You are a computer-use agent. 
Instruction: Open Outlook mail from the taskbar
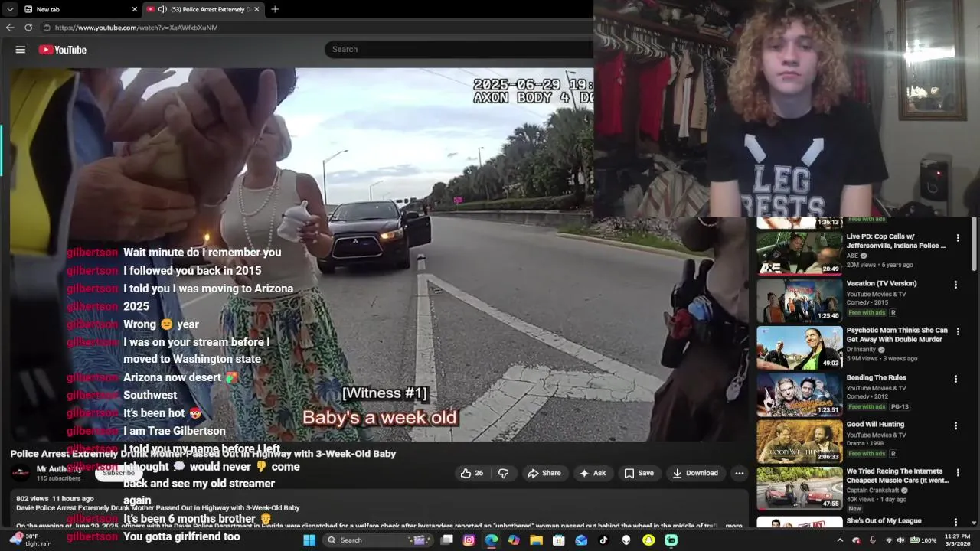(581, 540)
